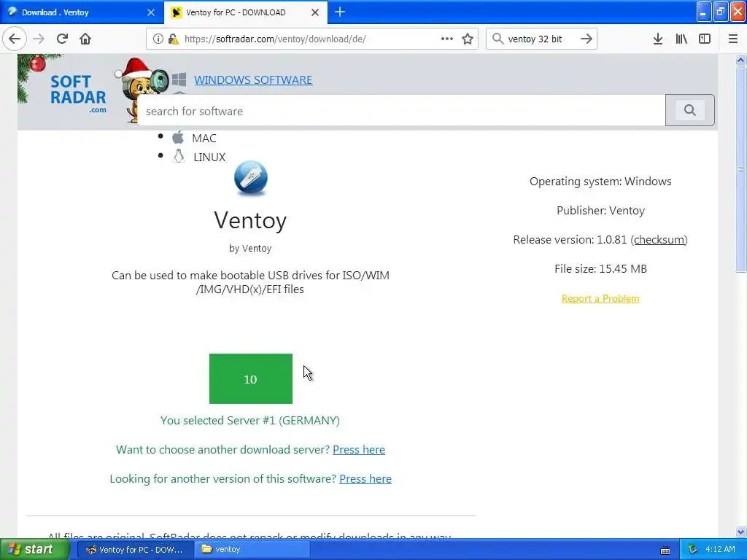Open the WINDOWS SOFTWARE link
This screenshot has height=560, width=747.
click(253, 79)
